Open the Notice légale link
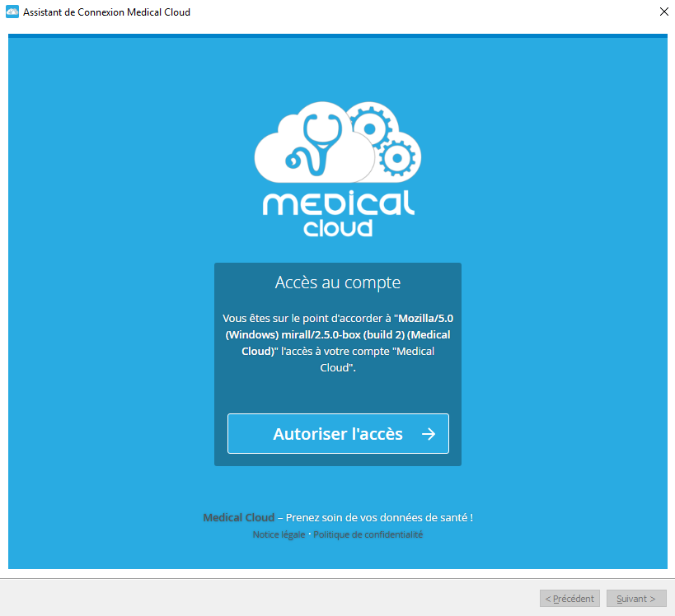 pos(279,534)
